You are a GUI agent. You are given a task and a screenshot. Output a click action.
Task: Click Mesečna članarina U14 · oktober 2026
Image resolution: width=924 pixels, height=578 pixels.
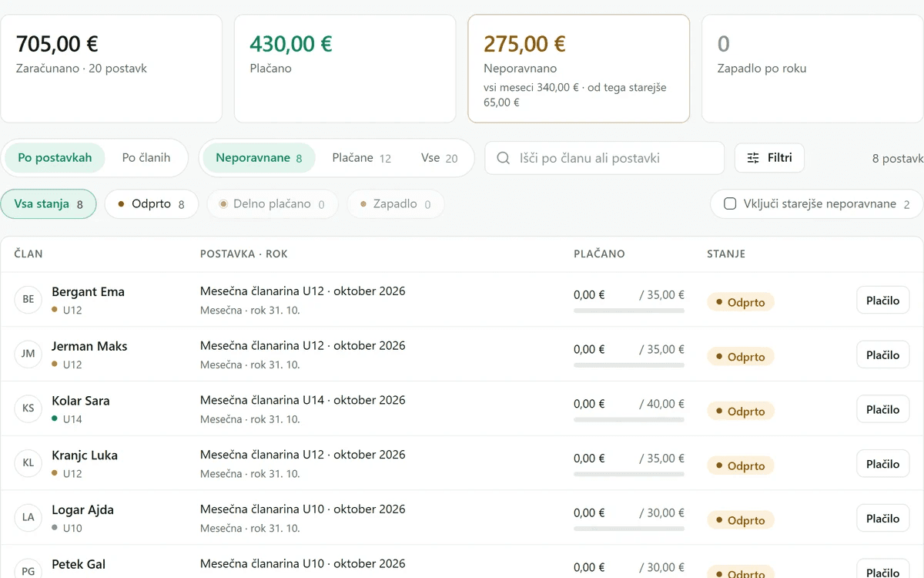pyautogui.click(x=303, y=400)
